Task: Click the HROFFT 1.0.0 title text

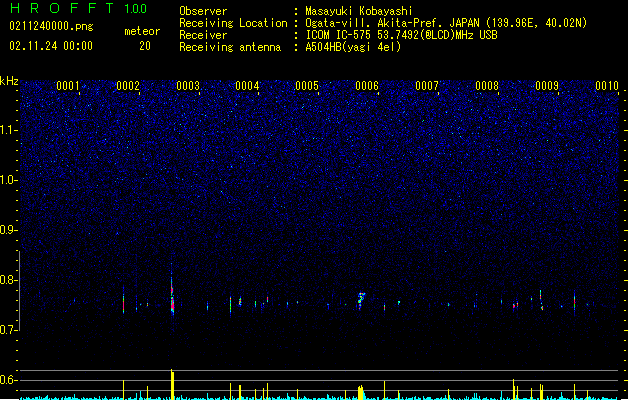Action: point(78,8)
